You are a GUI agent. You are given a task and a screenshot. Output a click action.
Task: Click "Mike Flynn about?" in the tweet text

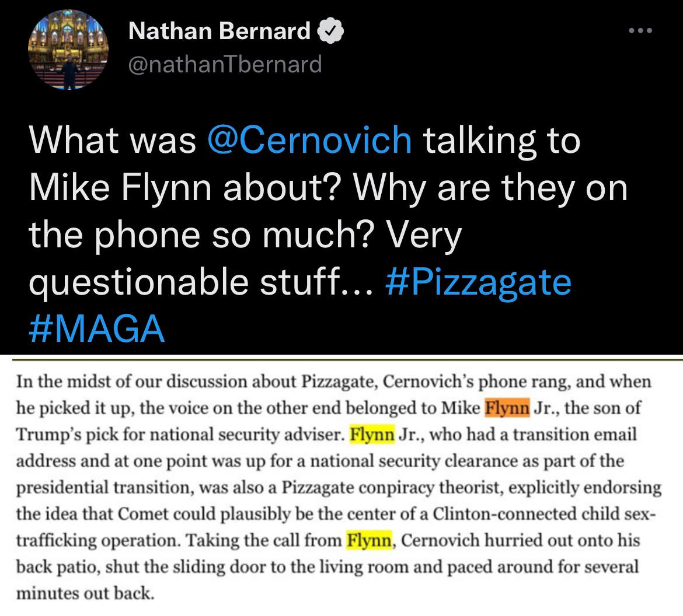[178, 188]
